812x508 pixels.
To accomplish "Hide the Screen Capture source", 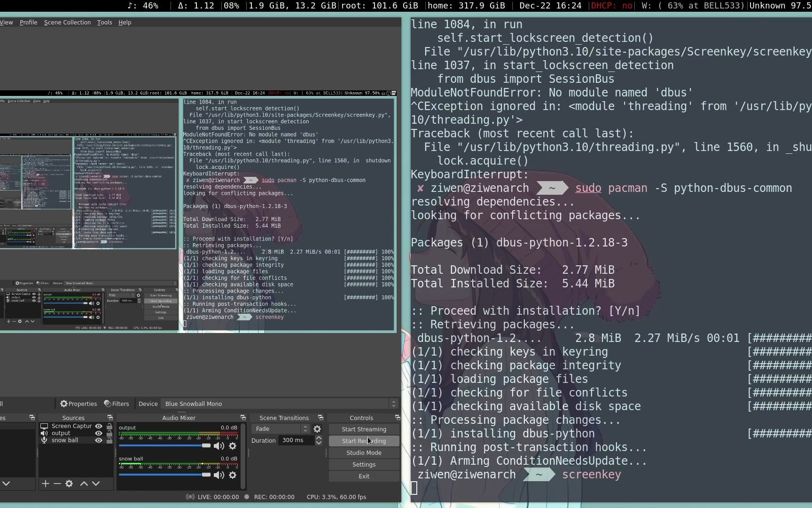I will point(99,426).
